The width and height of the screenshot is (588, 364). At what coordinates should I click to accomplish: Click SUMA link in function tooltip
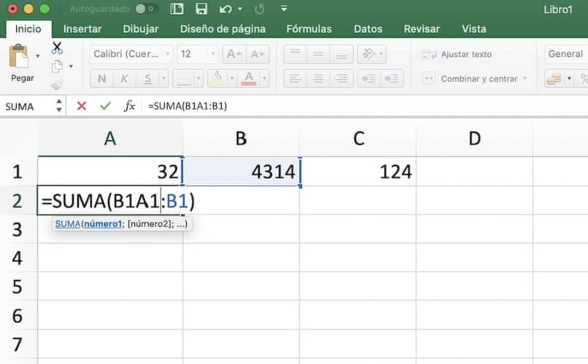click(68, 224)
